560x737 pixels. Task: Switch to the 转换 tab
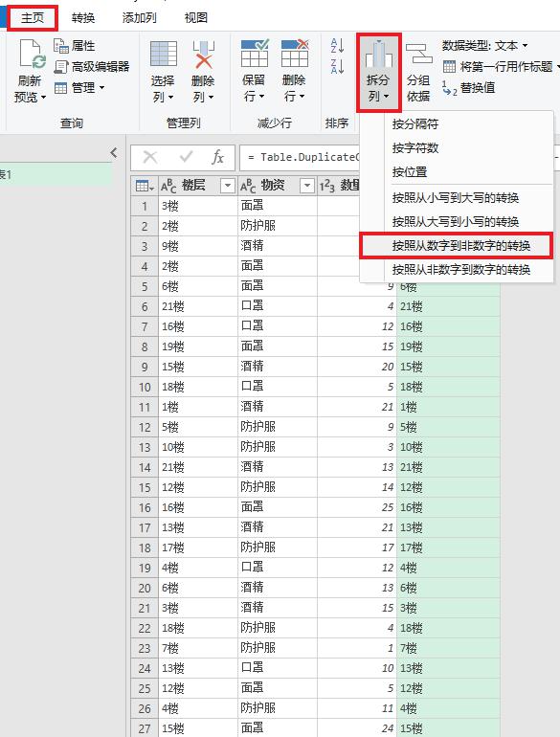pyautogui.click(x=83, y=18)
